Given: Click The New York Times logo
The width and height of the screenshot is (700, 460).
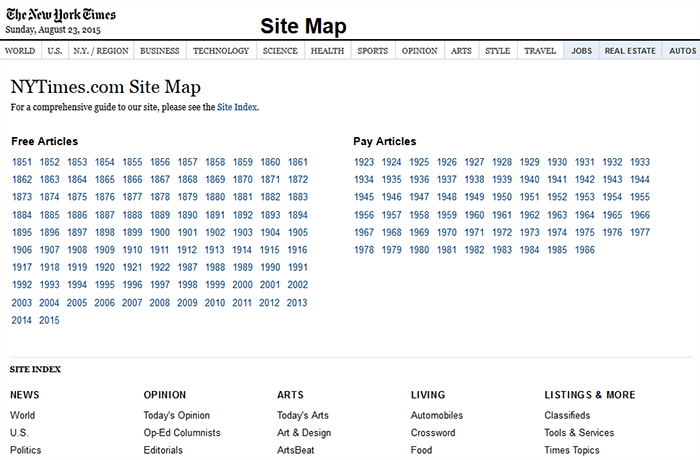Looking at the screenshot, I should 60,15.
